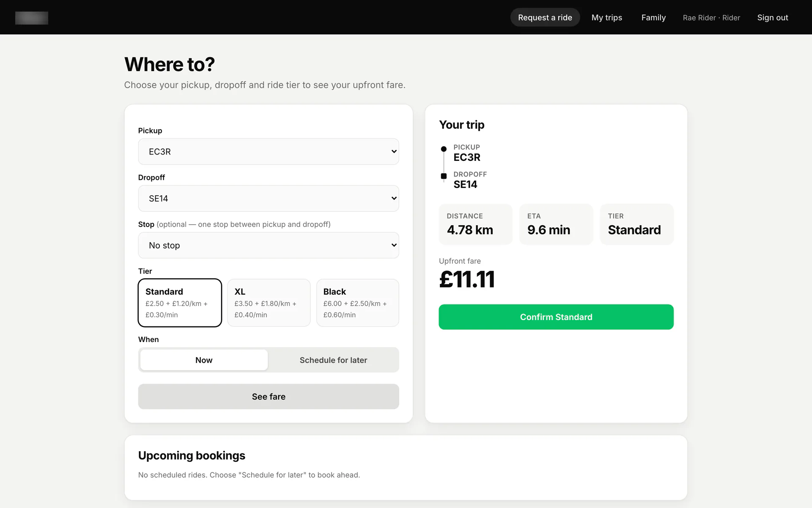Click the Your trip heading
Viewport: 812px width, 508px height.
(462, 125)
